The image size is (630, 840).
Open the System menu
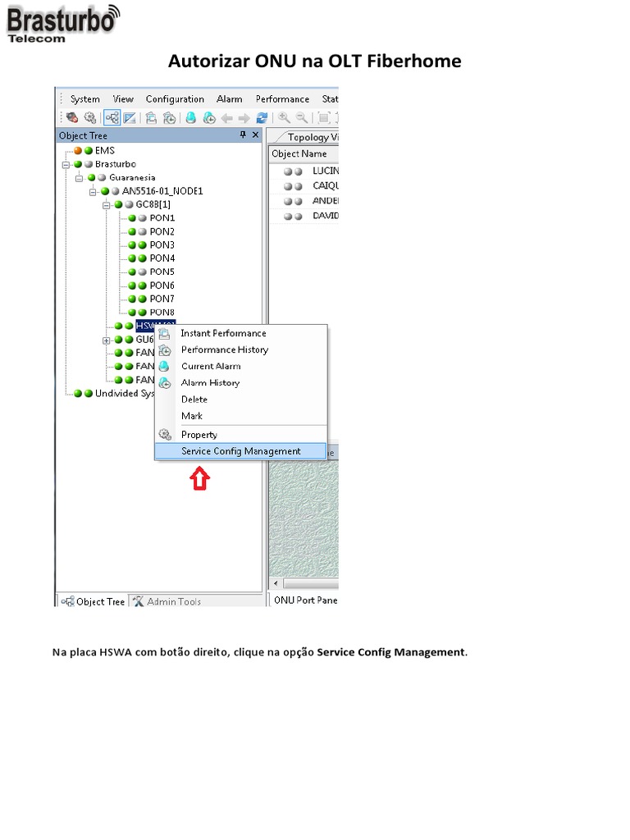click(84, 99)
